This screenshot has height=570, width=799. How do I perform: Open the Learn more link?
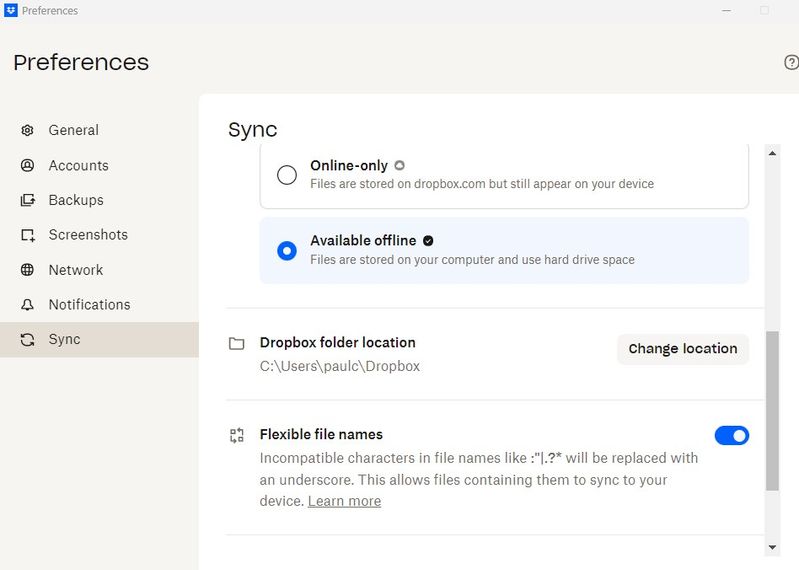(344, 501)
